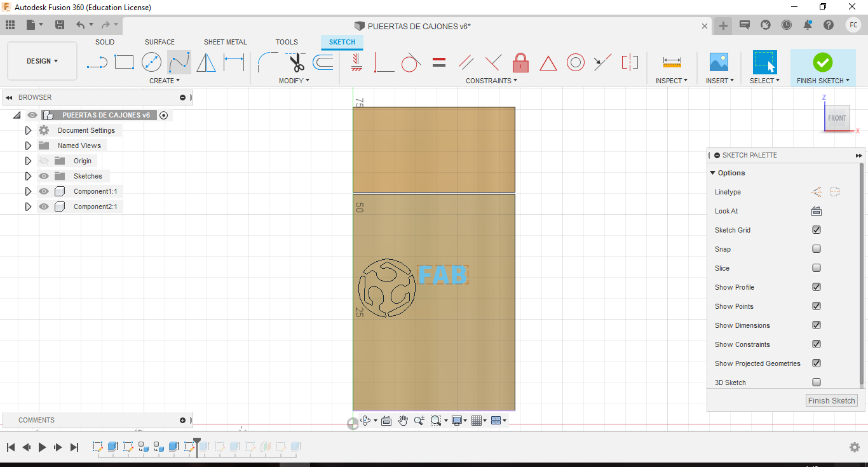Hide the Sketches folder using its eye icon
868x467 pixels.
point(44,176)
